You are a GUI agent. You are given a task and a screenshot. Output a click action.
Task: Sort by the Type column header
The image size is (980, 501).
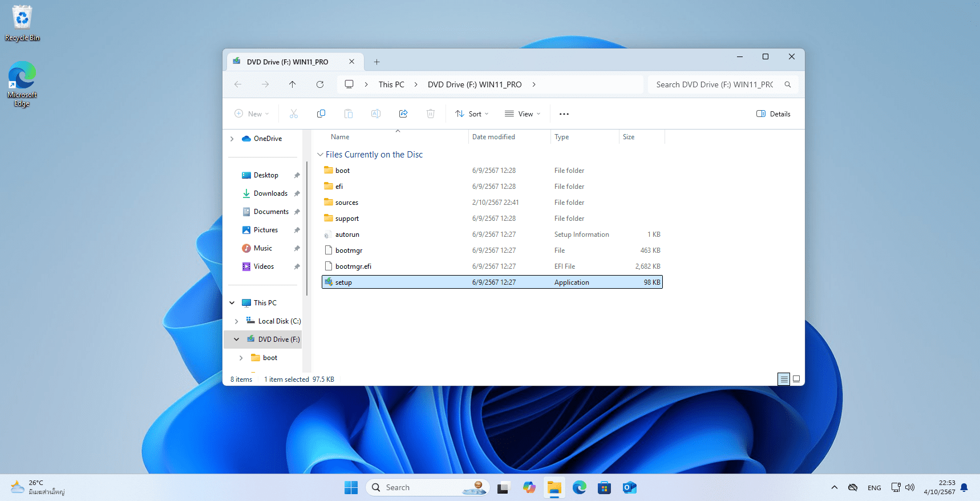562,137
